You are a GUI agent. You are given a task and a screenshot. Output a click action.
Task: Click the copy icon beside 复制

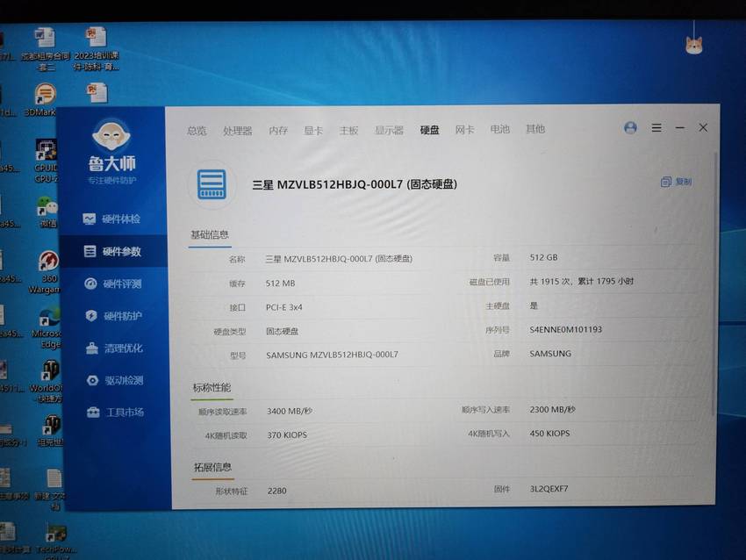click(x=665, y=182)
